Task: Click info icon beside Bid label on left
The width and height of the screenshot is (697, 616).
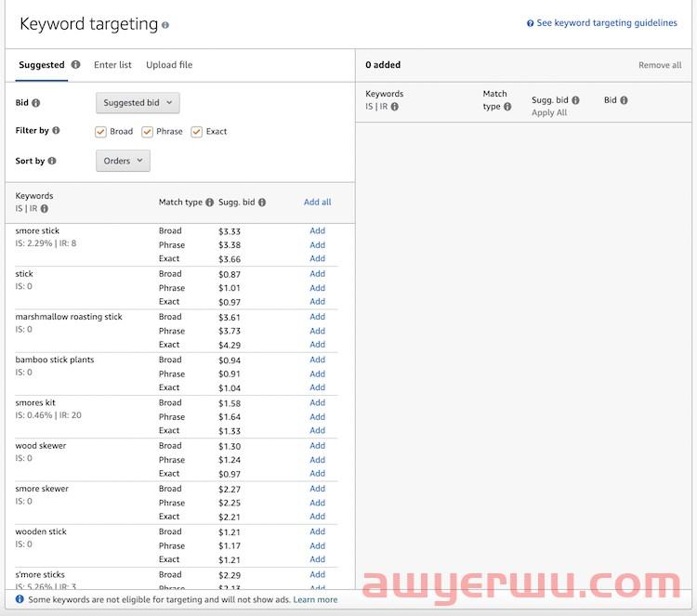Action: click(x=36, y=102)
